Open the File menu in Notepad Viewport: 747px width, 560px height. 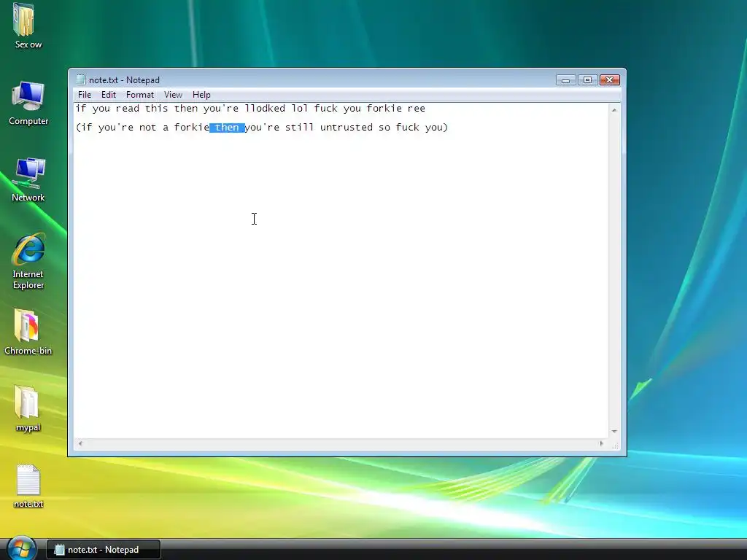pos(85,95)
